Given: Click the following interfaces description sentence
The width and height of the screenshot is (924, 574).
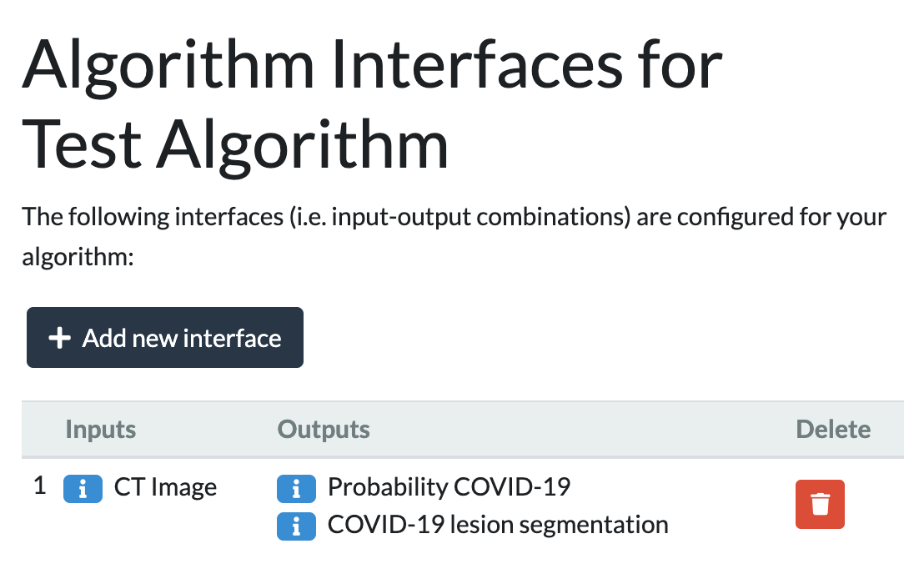Looking at the screenshot, I should tap(454, 236).
